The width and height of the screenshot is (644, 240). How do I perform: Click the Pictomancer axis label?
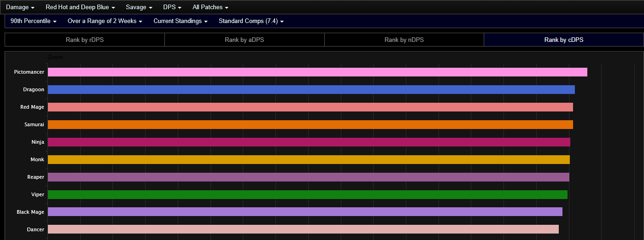[29, 72]
